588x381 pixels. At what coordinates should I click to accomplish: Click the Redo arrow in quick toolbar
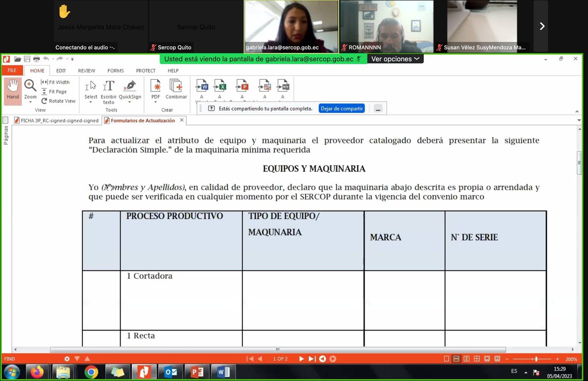tap(60, 59)
